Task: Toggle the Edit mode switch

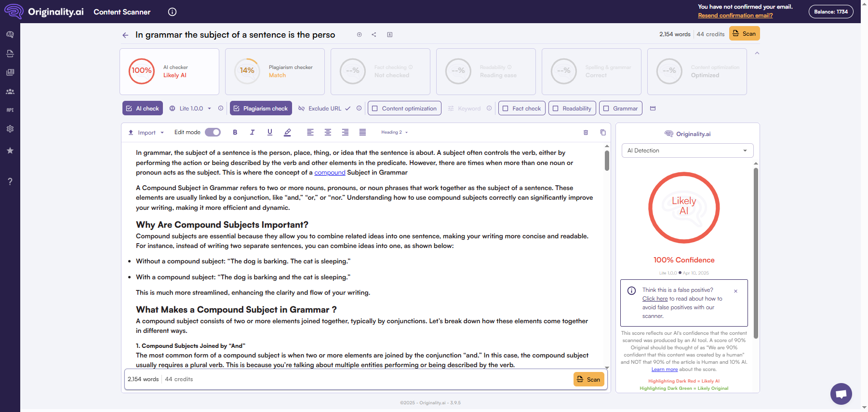Action: [x=213, y=132]
